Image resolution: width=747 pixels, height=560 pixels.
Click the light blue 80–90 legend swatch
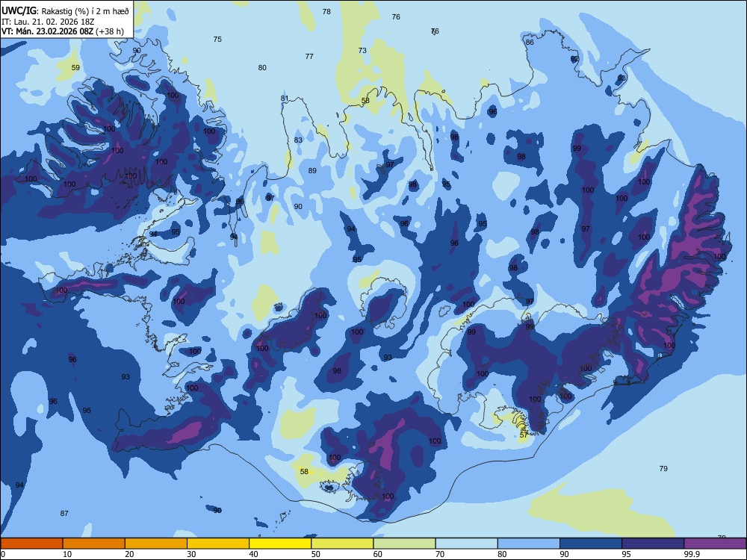pyautogui.click(x=529, y=544)
